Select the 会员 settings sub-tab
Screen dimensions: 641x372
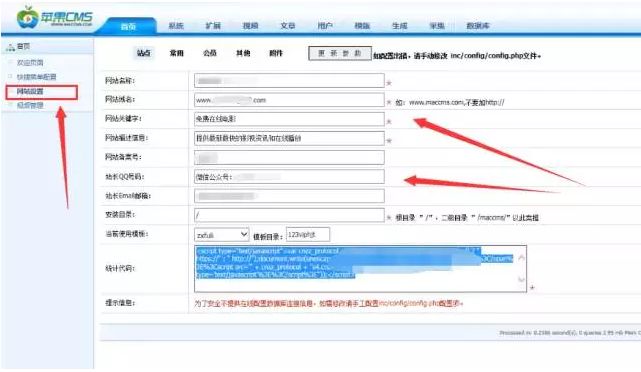210,53
